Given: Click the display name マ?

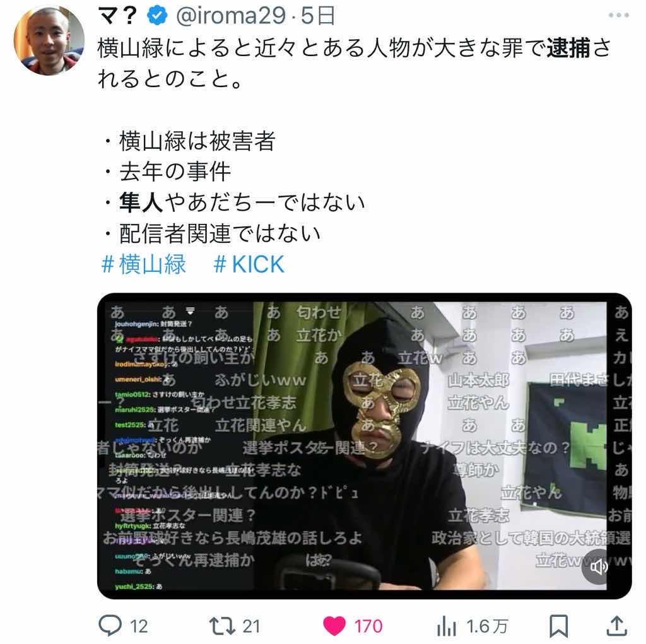Looking at the screenshot, I should pos(117,16).
